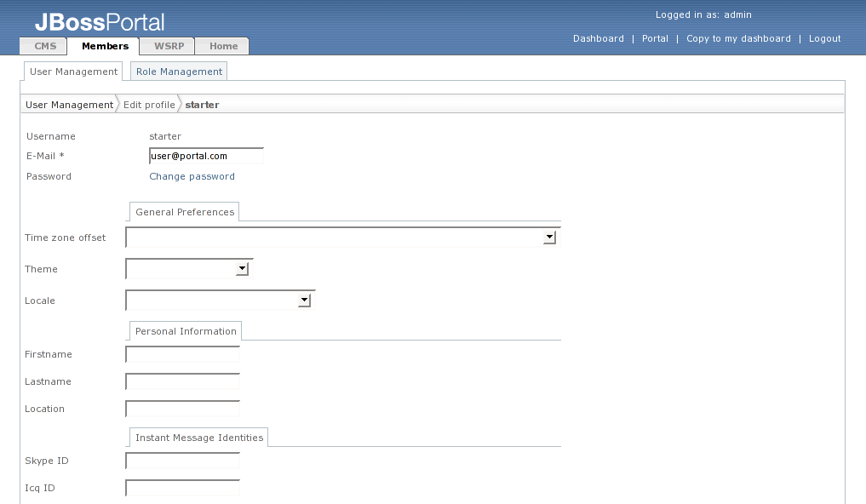Click User Management in the breadcrumb

point(69,105)
